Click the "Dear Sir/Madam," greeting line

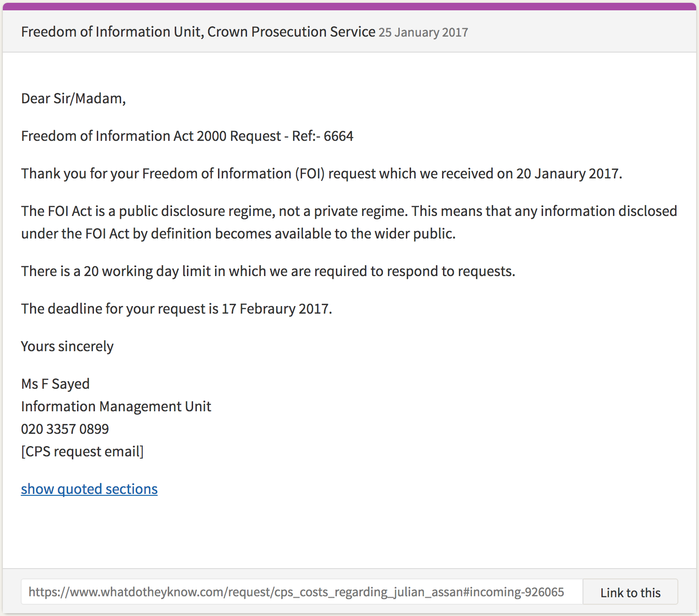click(x=73, y=99)
